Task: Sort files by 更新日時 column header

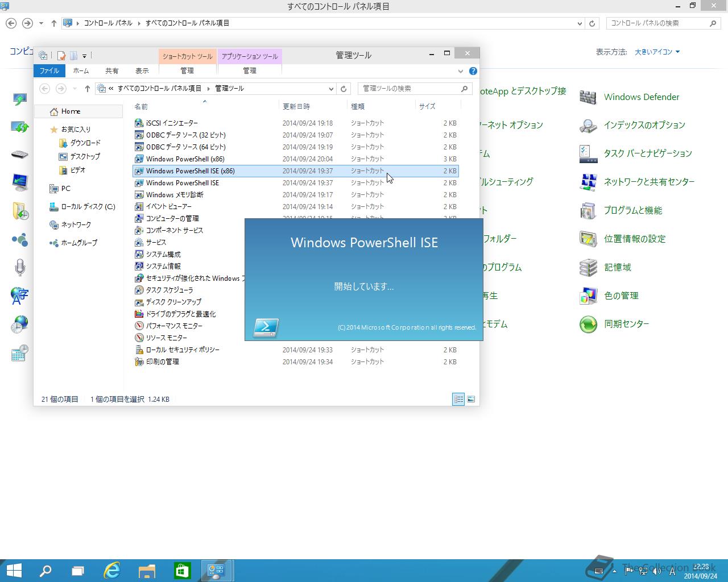Action: click(313, 106)
